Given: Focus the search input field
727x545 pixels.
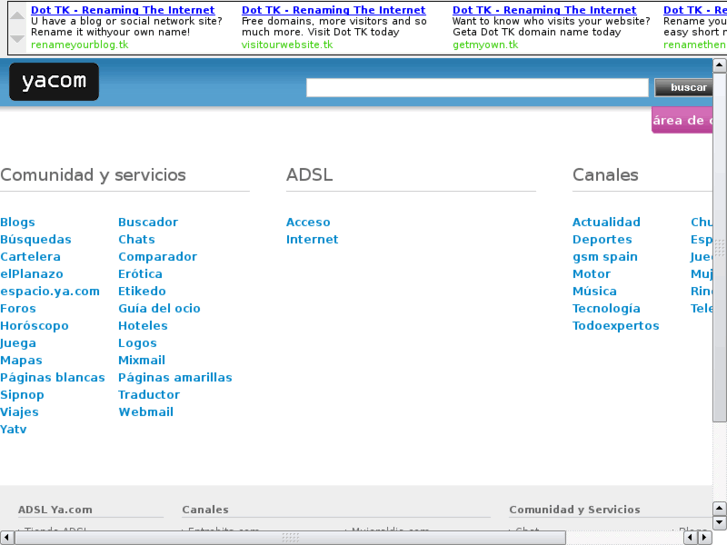Looking at the screenshot, I should click(477, 87).
